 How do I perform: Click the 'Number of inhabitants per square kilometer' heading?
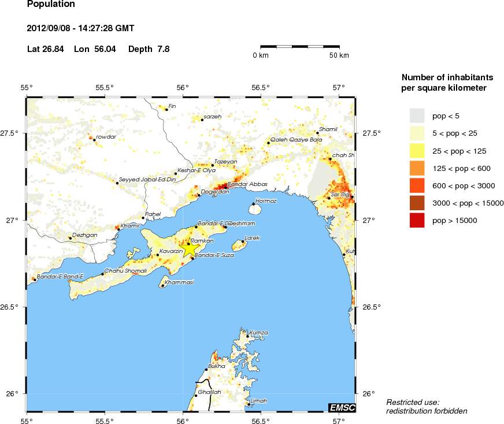tap(447, 83)
